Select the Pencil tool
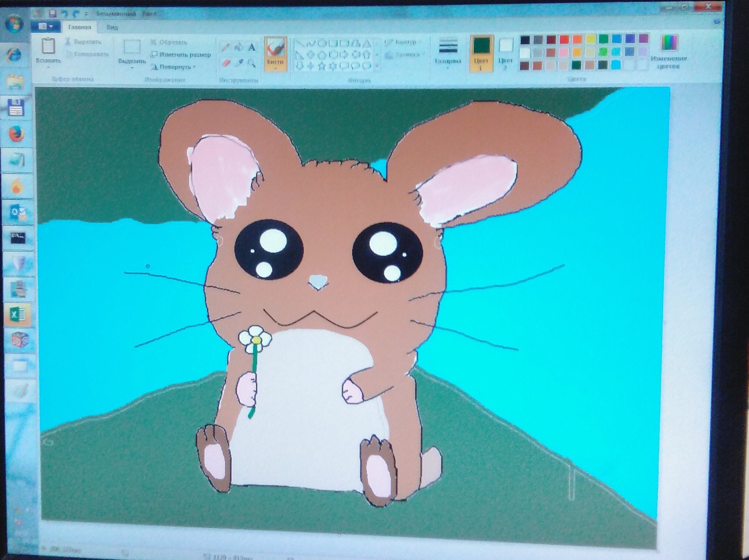 (225, 47)
